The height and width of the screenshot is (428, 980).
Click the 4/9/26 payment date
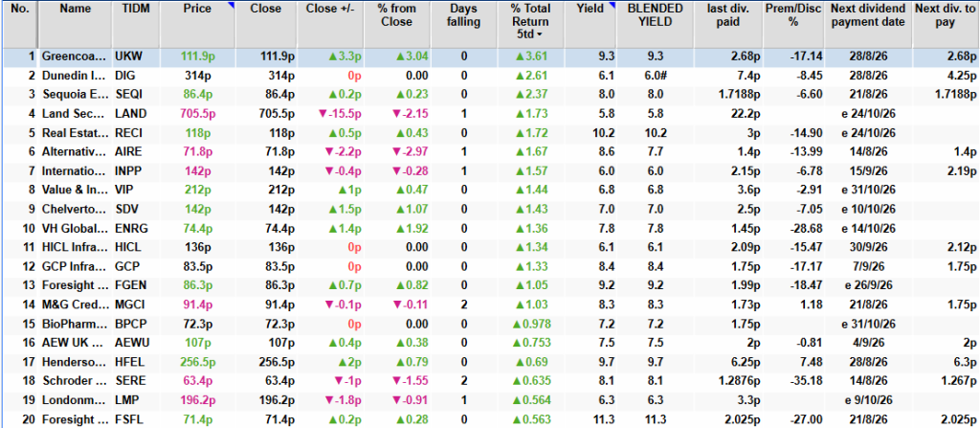click(x=869, y=342)
